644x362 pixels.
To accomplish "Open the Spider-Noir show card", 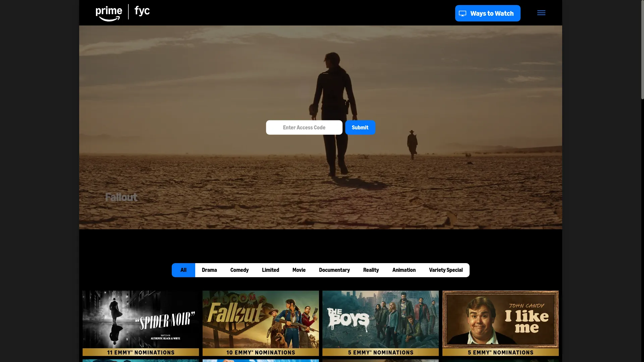I will (x=141, y=323).
